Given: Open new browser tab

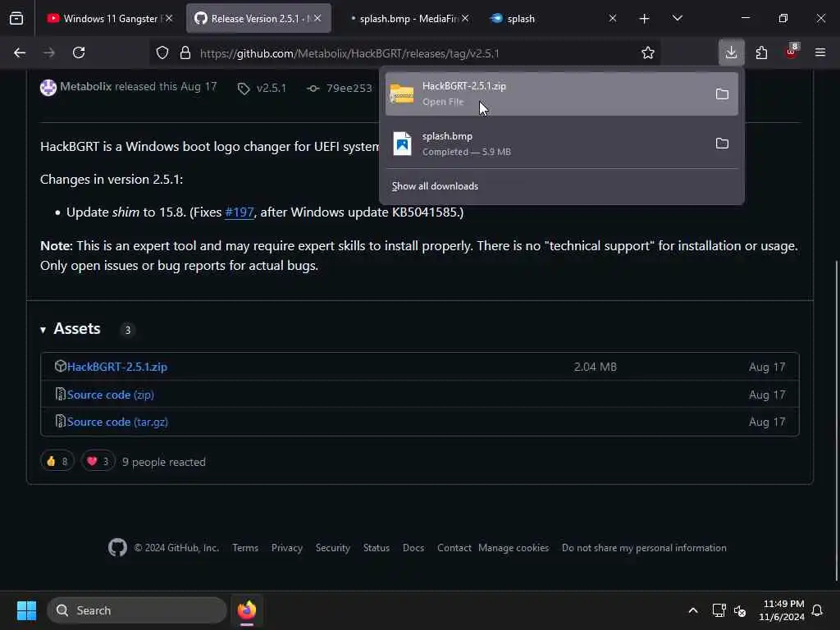Looking at the screenshot, I should [x=644, y=19].
